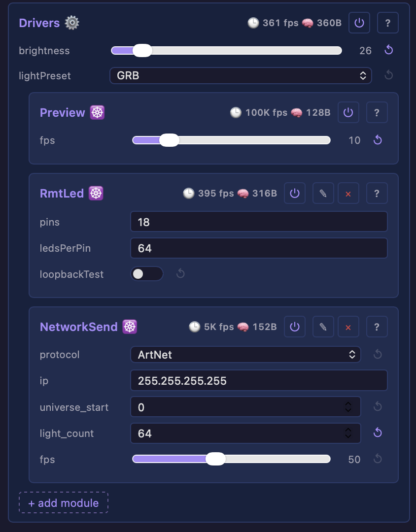
Task: Toggle the Preview module power button
Action: 348,112
